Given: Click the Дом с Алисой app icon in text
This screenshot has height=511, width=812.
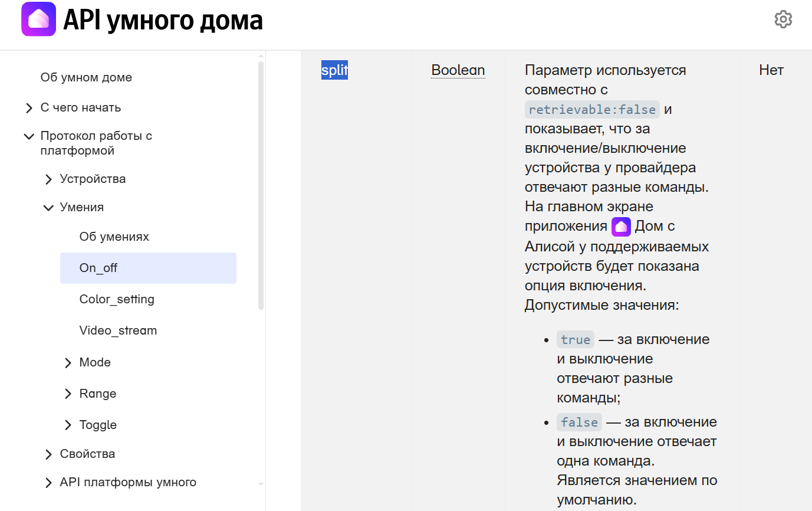Looking at the screenshot, I should tap(621, 227).
